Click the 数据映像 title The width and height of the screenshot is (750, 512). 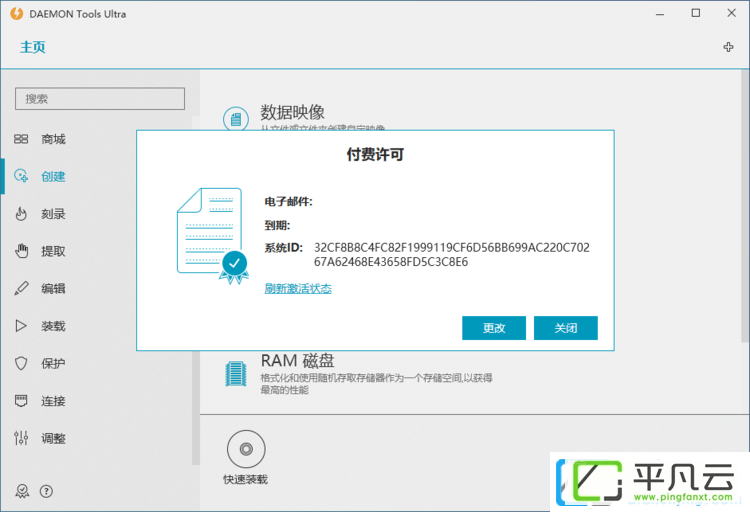coord(292,112)
